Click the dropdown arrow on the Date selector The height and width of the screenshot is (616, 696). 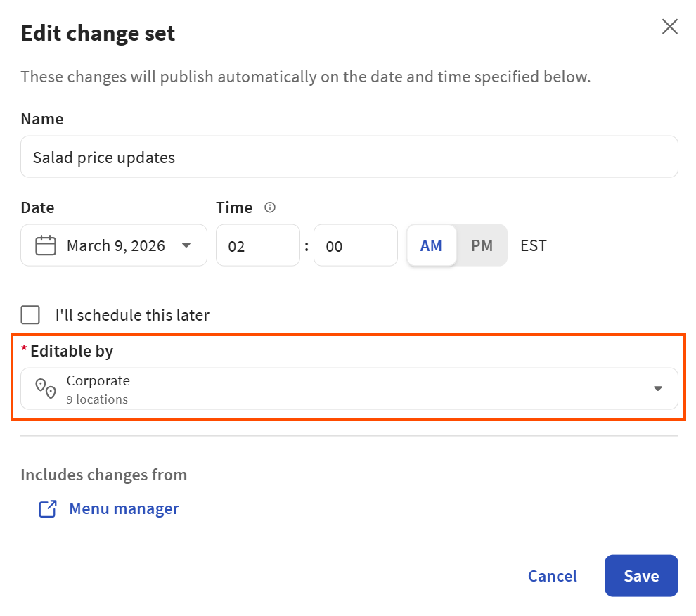coord(186,245)
